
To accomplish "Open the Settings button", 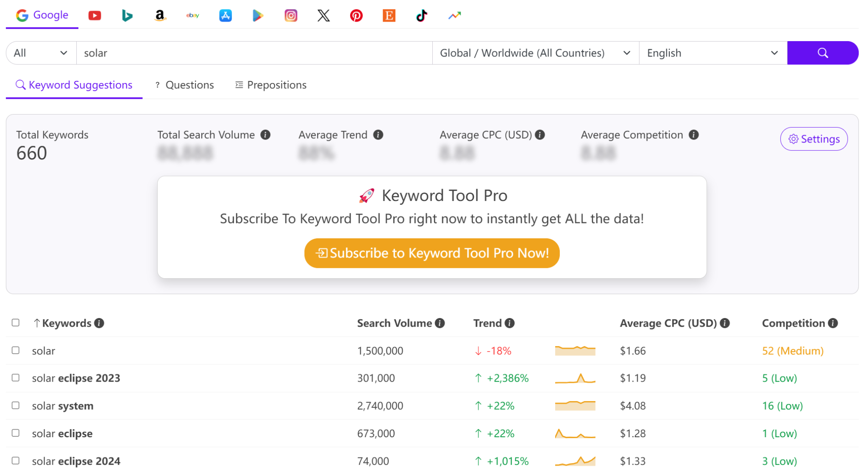I will click(x=814, y=139).
